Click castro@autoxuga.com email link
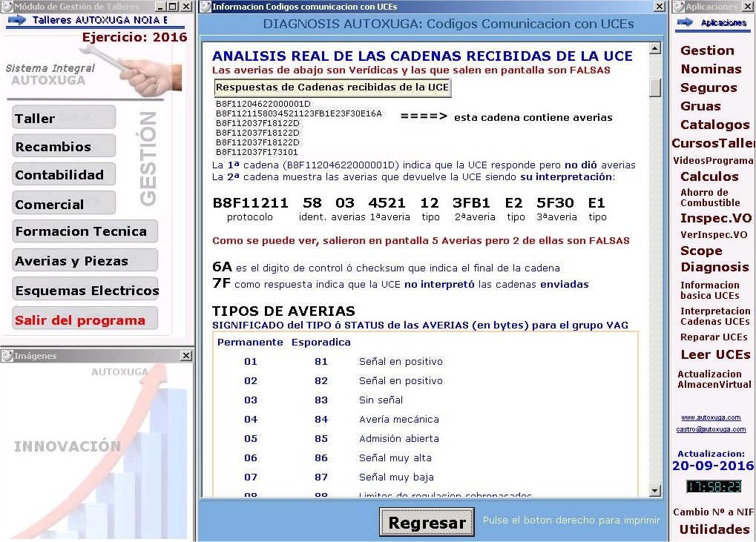The width and height of the screenshot is (756, 542). pos(711,429)
